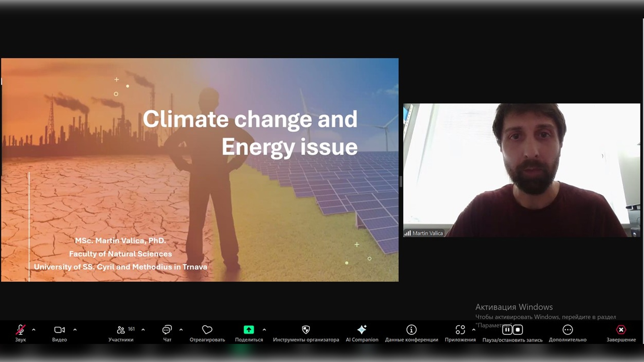Screen dimensions: 644x362
Task: Open Инструменты организатора shield icon
Action: (306, 330)
